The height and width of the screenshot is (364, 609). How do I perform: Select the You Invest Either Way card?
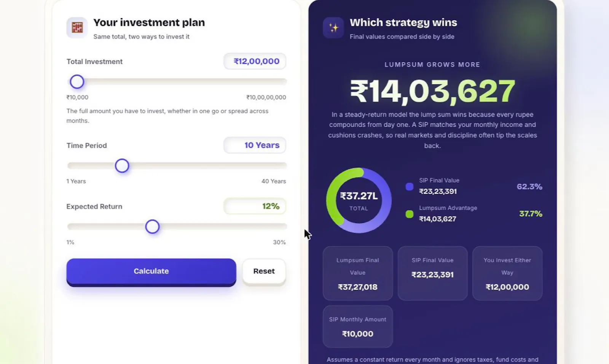click(507, 273)
